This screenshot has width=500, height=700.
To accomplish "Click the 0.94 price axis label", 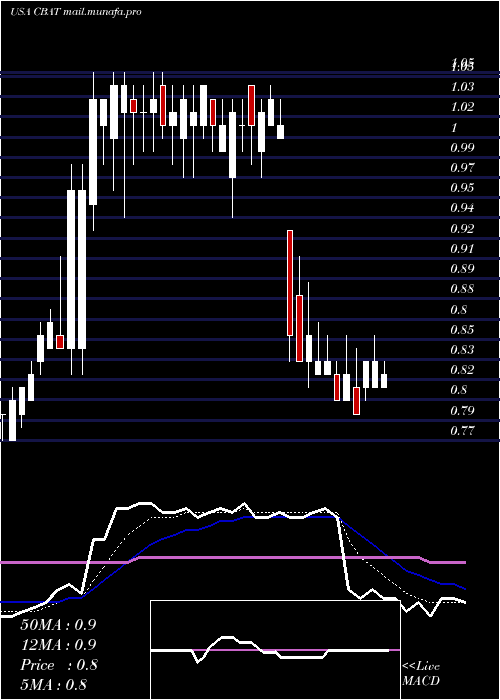I will (x=462, y=208).
